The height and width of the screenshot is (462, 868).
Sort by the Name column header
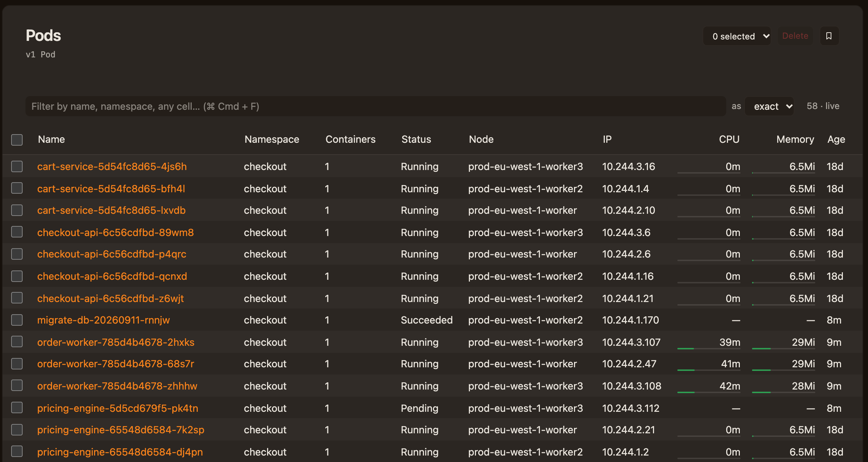(x=51, y=139)
